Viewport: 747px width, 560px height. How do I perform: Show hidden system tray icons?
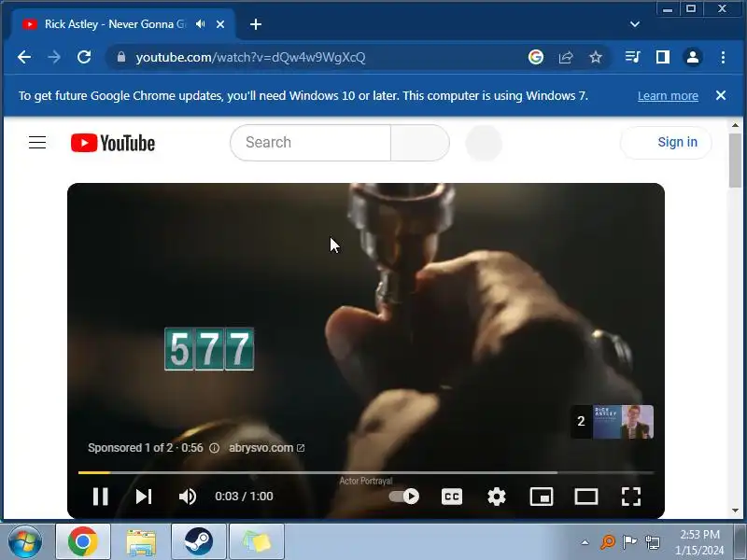(585, 542)
